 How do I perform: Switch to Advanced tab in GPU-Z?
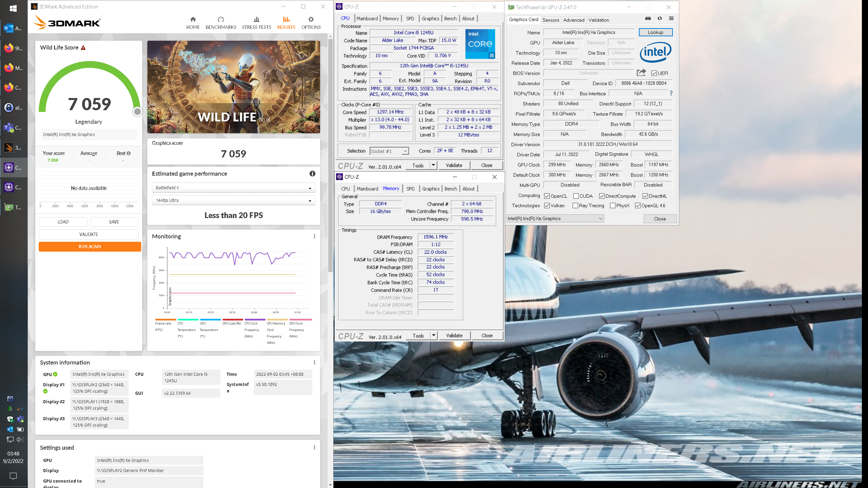point(574,20)
